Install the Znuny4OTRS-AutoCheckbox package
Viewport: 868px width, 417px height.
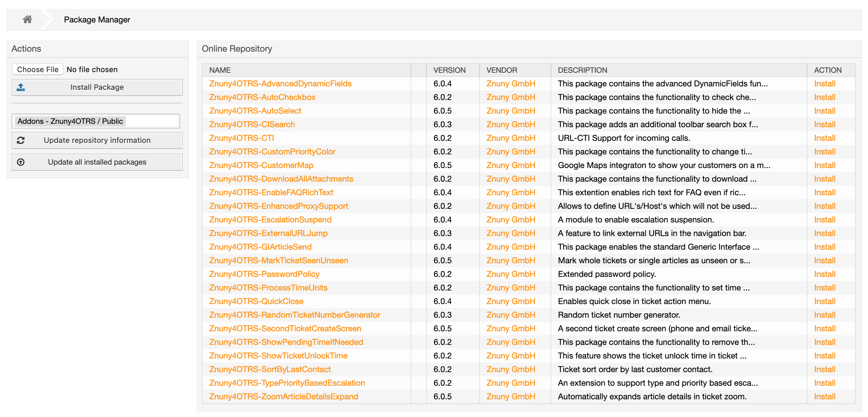coord(824,97)
